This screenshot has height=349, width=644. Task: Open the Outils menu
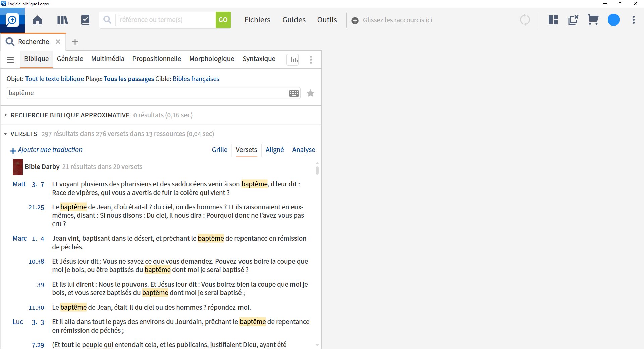[327, 20]
